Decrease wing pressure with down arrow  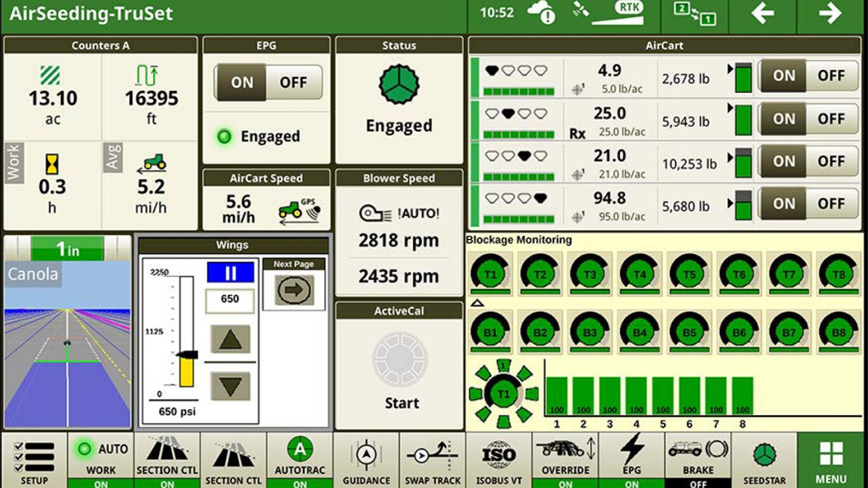(x=230, y=386)
